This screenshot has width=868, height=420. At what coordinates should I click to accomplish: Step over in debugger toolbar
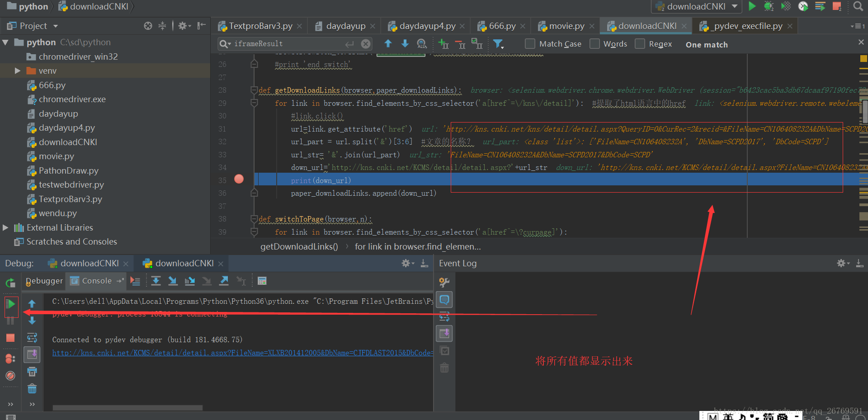(x=156, y=281)
